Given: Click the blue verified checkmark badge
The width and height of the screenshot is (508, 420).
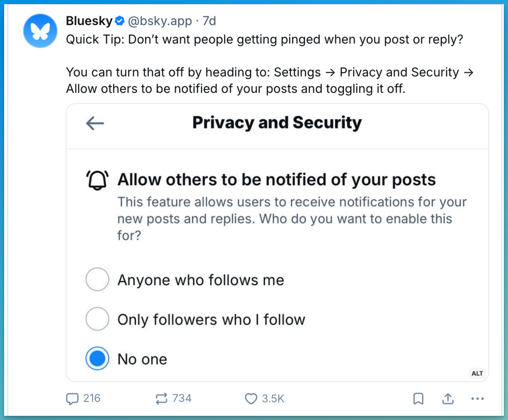Looking at the screenshot, I should click(x=120, y=21).
